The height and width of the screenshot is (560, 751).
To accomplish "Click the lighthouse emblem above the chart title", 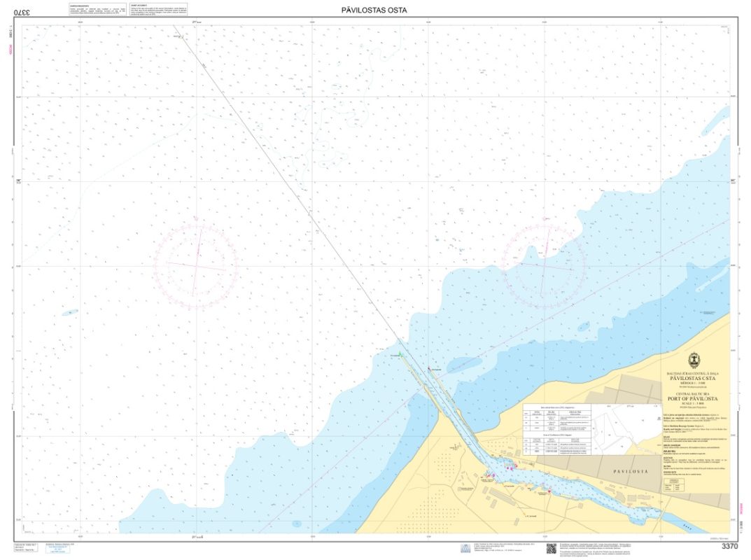I will pyautogui.click(x=694, y=360).
